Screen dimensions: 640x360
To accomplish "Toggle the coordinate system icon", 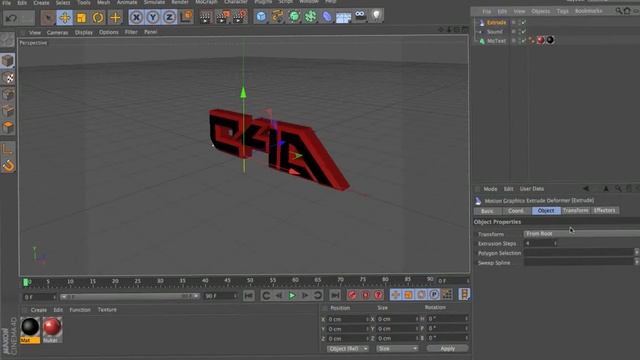I will tap(186, 17).
